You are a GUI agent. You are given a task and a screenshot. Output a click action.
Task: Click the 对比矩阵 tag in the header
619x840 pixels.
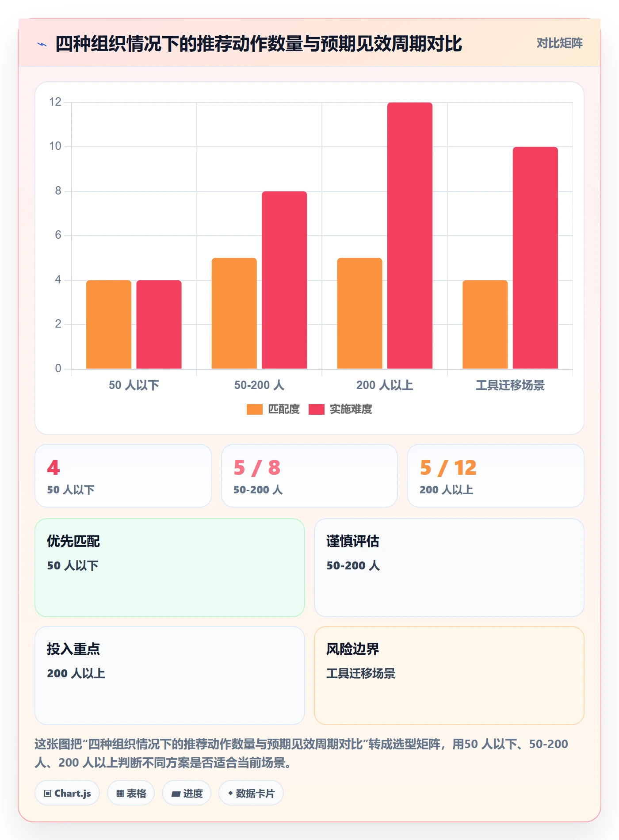click(559, 43)
